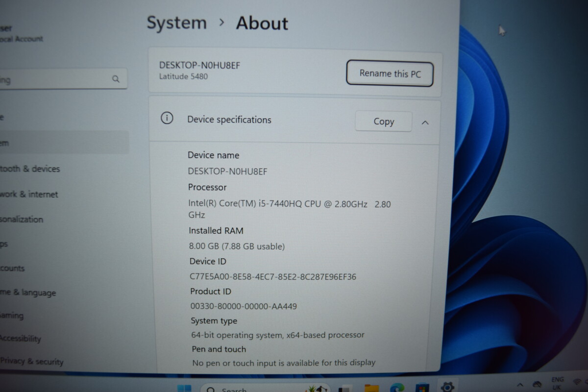
Task: Click the Processor label
Action: (207, 187)
